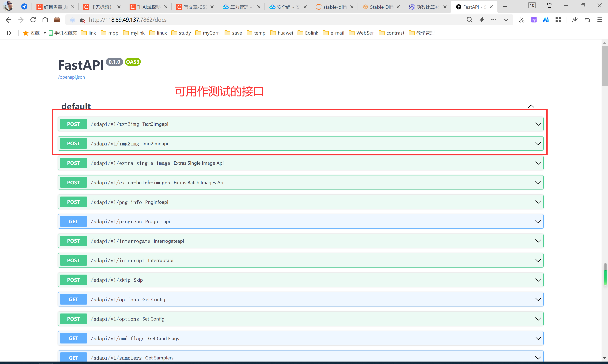Click scrollbar down arrow
608x364 pixels.
tap(605, 358)
